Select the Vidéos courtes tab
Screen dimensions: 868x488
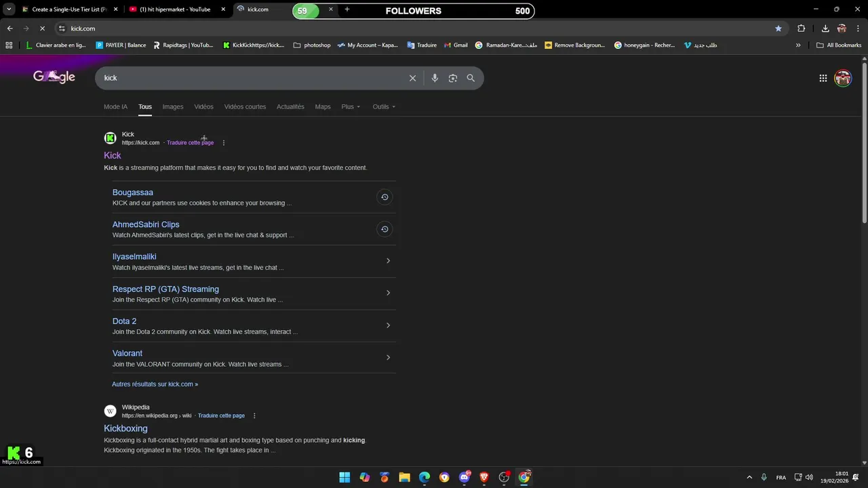(245, 106)
